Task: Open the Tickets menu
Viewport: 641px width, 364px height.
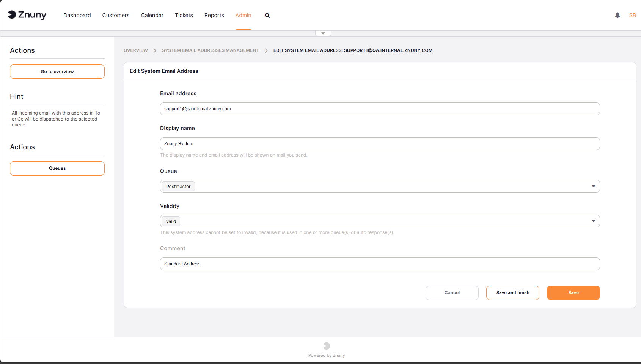Action: tap(184, 15)
